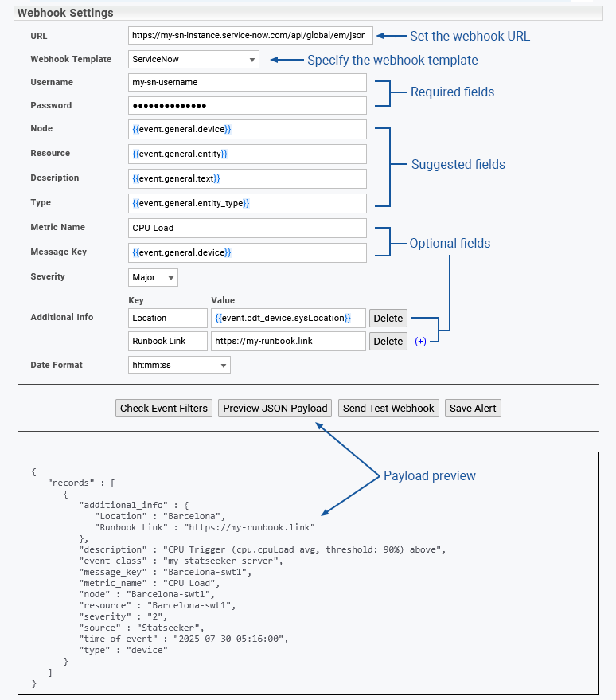The image size is (616, 700).
Task: Click the Description text field
Action: 247,178
